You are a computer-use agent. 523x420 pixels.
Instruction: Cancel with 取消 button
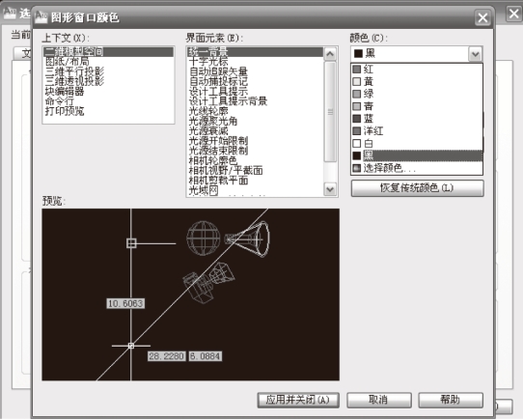[379, 400]
